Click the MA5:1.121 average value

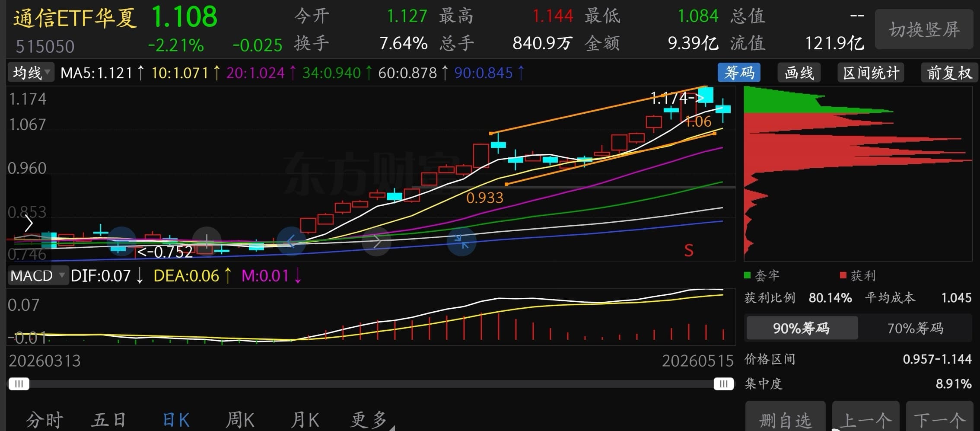97,73
